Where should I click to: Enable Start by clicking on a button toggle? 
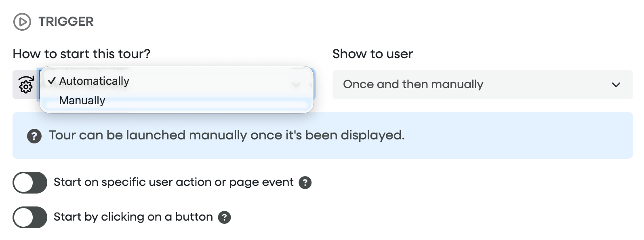click(x=30, y=217)
